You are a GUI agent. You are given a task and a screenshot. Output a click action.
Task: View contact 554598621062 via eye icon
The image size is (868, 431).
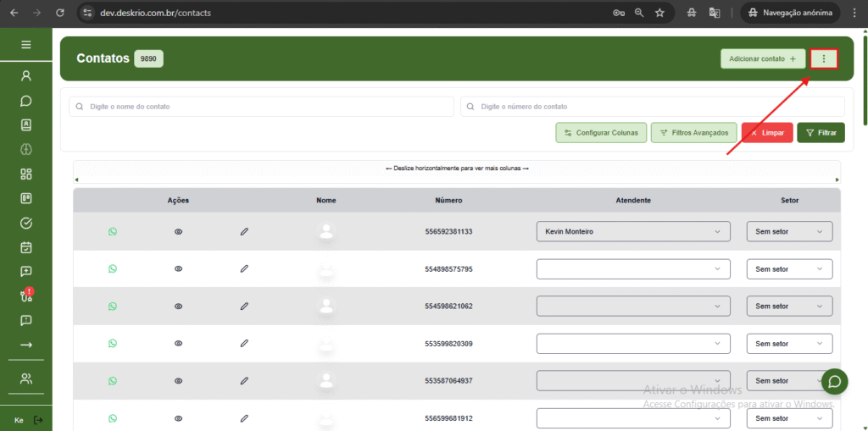(178, 306)
